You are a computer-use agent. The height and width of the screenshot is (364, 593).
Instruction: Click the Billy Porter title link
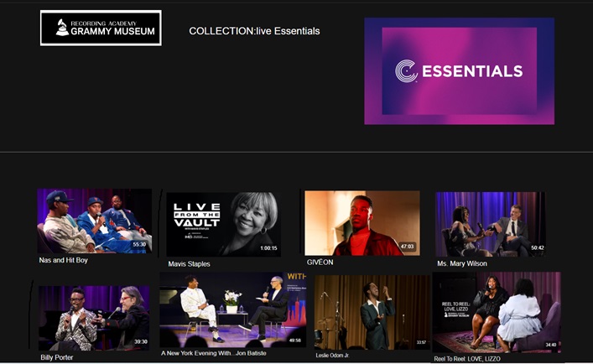click(57, 357)
